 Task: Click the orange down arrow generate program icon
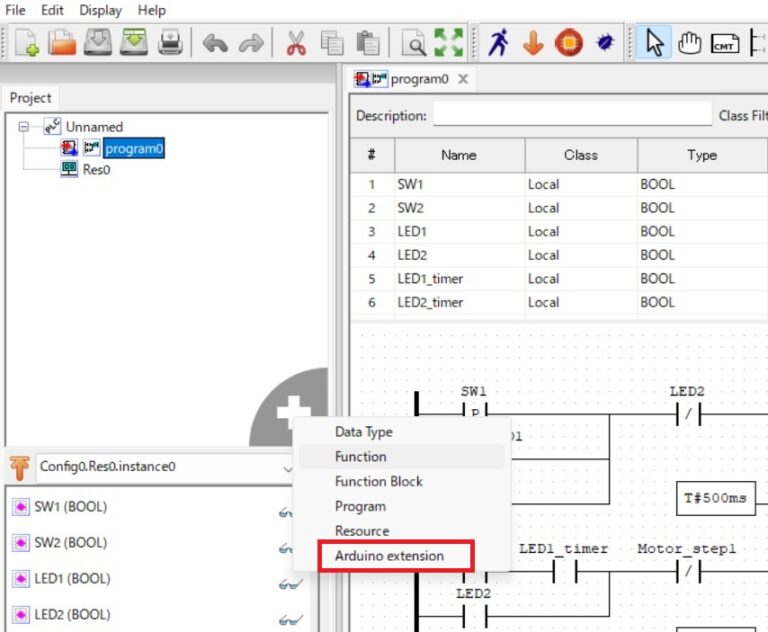533,43
